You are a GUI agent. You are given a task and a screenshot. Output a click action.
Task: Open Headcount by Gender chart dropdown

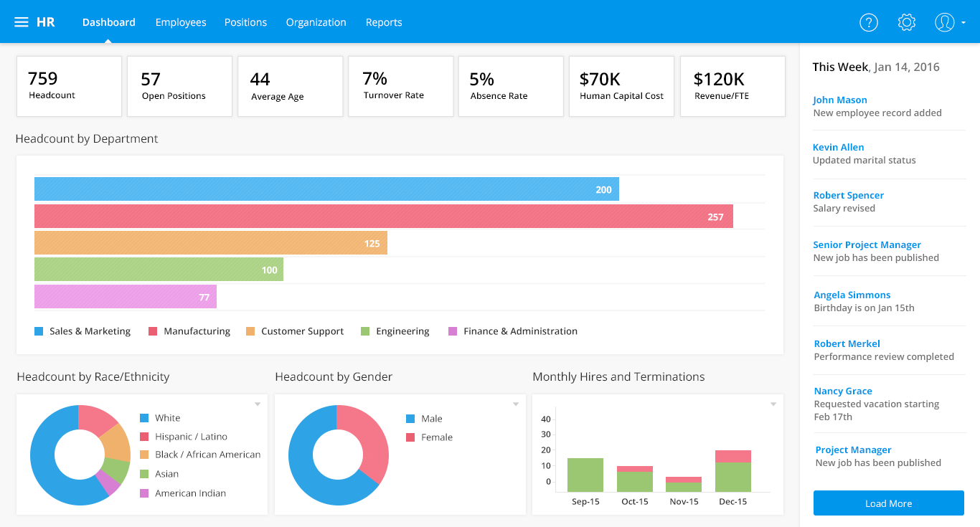(x=515, y=404)
